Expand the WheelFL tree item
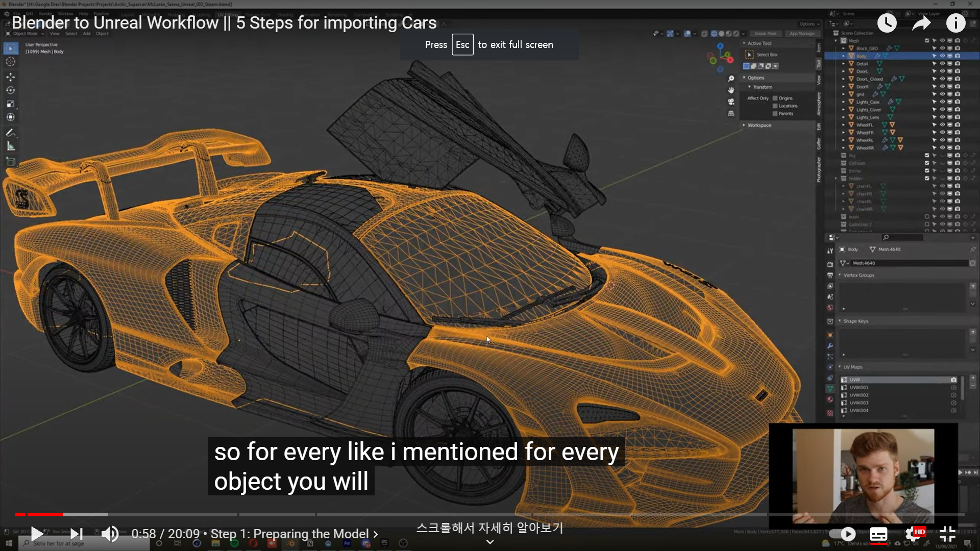The height and width of the screenshot is (551, 980). pos(843,125)
